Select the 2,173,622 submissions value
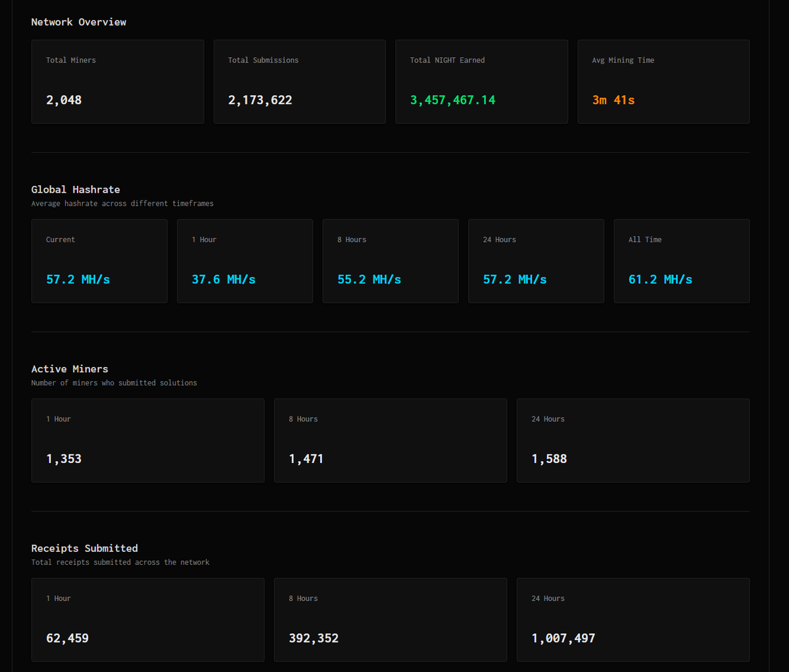Viewport: 789px width, 672px height. click(x=260, y=100)
